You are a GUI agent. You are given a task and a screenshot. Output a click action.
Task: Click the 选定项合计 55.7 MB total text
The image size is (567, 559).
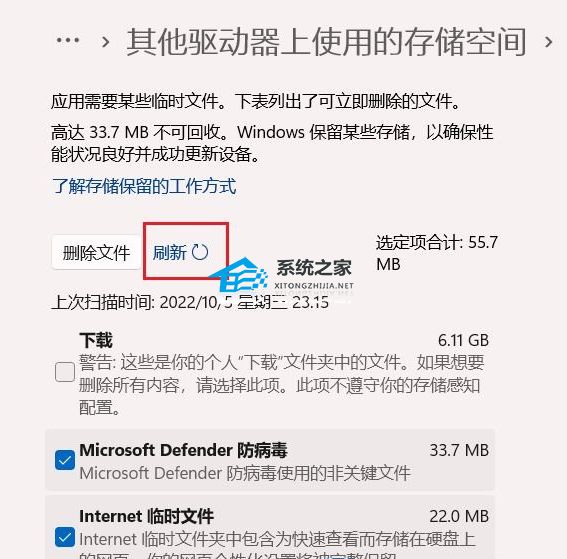click(437, 253)
